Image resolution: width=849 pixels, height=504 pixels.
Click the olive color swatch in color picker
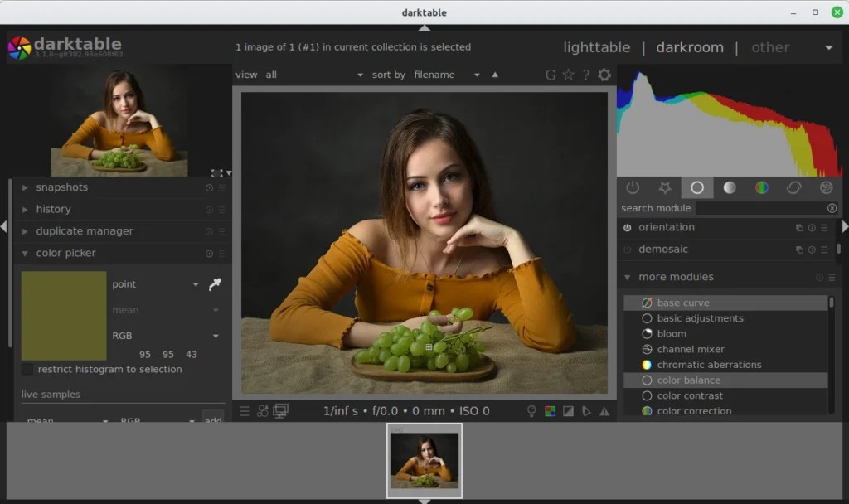[62, 315]
